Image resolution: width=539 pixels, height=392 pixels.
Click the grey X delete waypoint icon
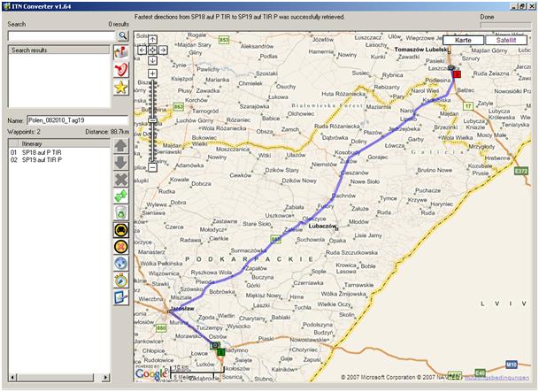tap(121, 180)
